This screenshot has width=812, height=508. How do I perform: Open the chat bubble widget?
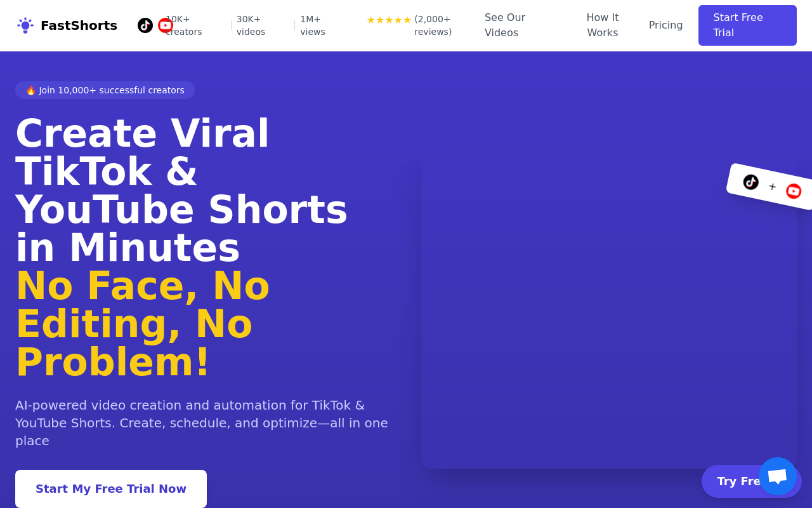tap(778, 476)
